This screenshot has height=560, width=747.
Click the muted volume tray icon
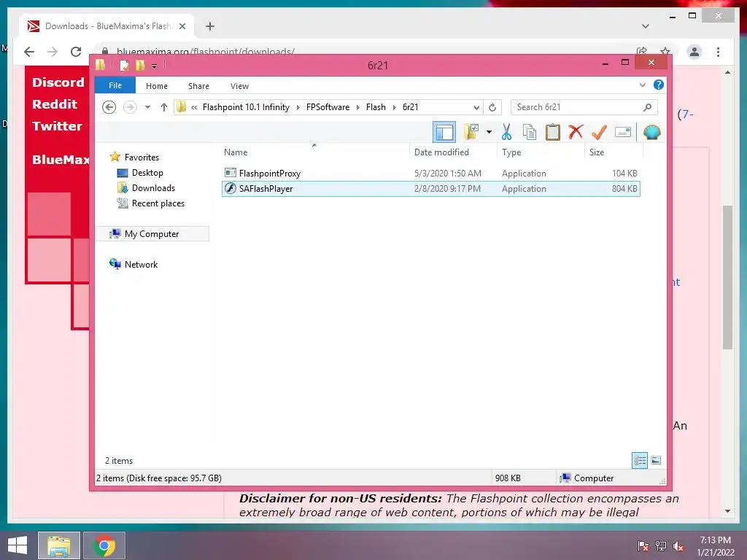click(678, 546)
